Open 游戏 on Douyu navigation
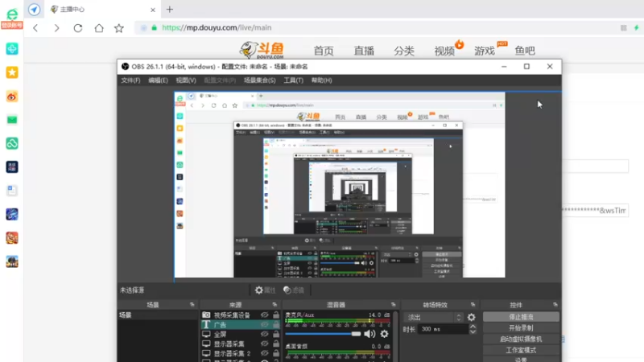644x362 pixels. [485, 51]
